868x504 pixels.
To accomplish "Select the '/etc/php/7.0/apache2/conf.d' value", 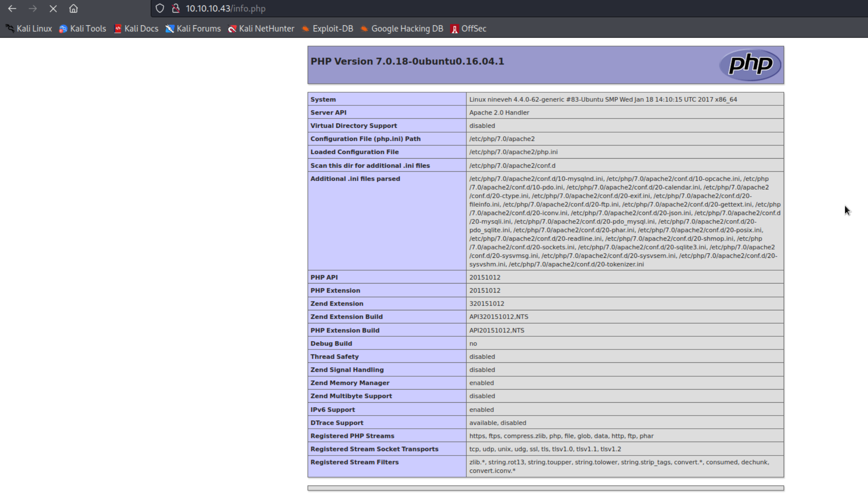I will (x=512, y=165).
